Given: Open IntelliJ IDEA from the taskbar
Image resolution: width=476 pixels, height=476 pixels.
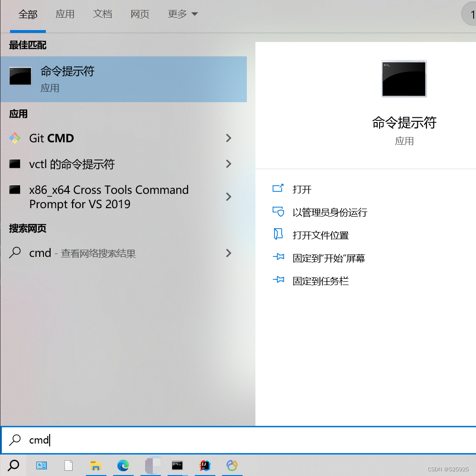Looking at the screenshot, I should point(205,465).
